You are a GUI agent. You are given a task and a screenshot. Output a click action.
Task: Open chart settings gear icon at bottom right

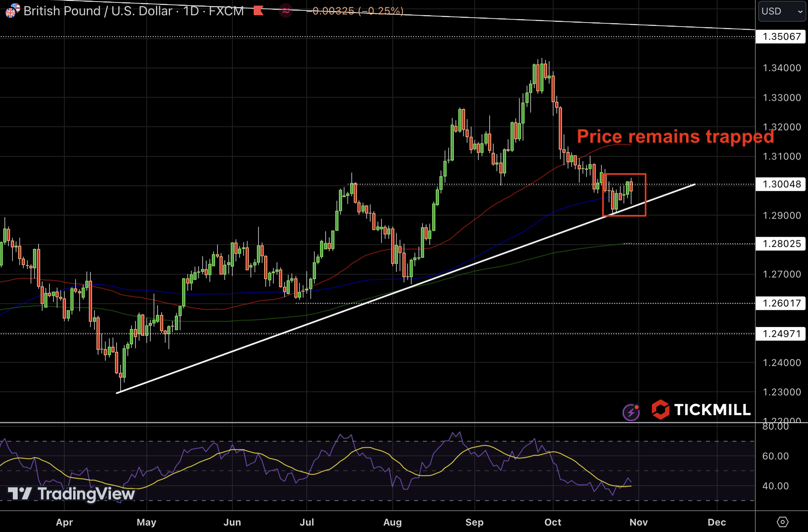[x=782, y=522]
